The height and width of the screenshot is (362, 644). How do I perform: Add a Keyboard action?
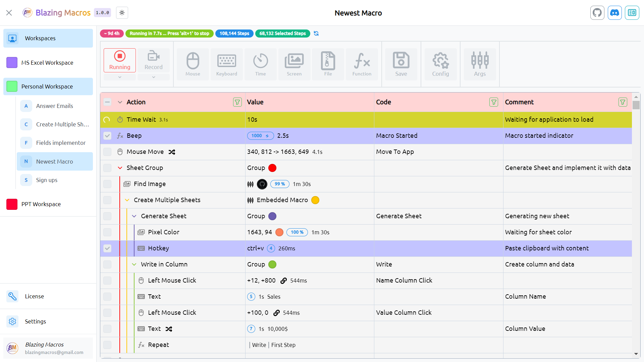pyautogui.click(x=227, y=64)
